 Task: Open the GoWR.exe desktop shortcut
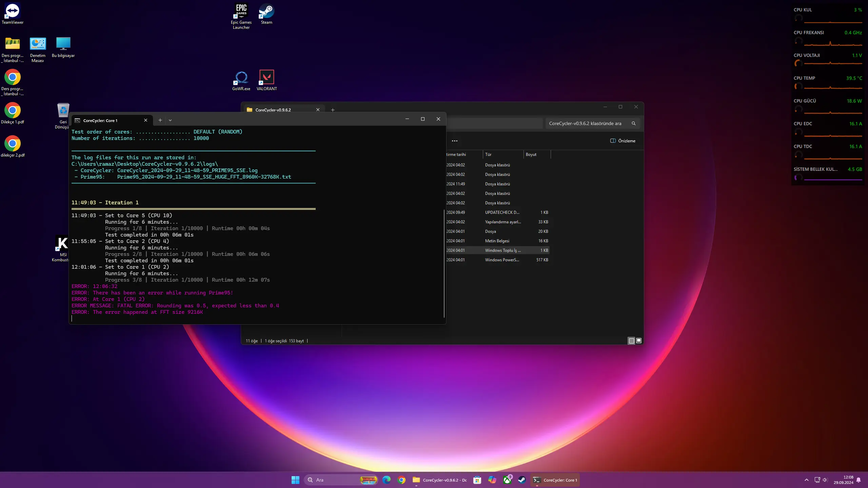tap(241, 80)
